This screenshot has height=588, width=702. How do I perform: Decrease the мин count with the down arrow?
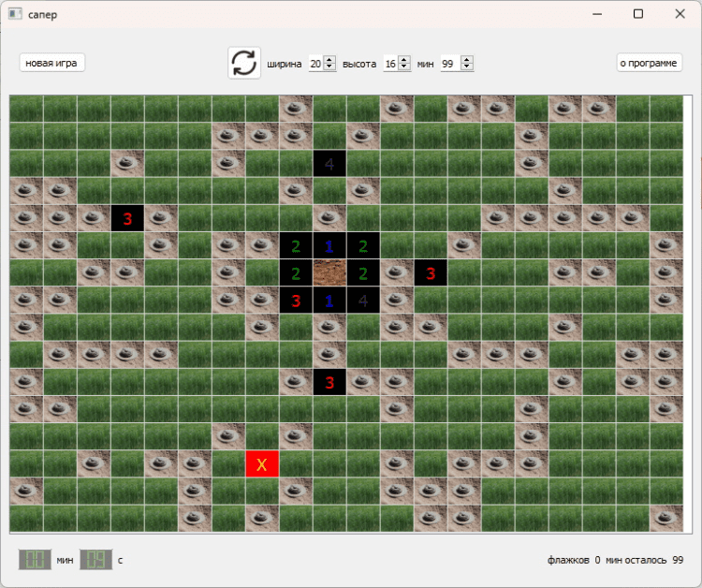pyautogui.click(x=467, y=67)
